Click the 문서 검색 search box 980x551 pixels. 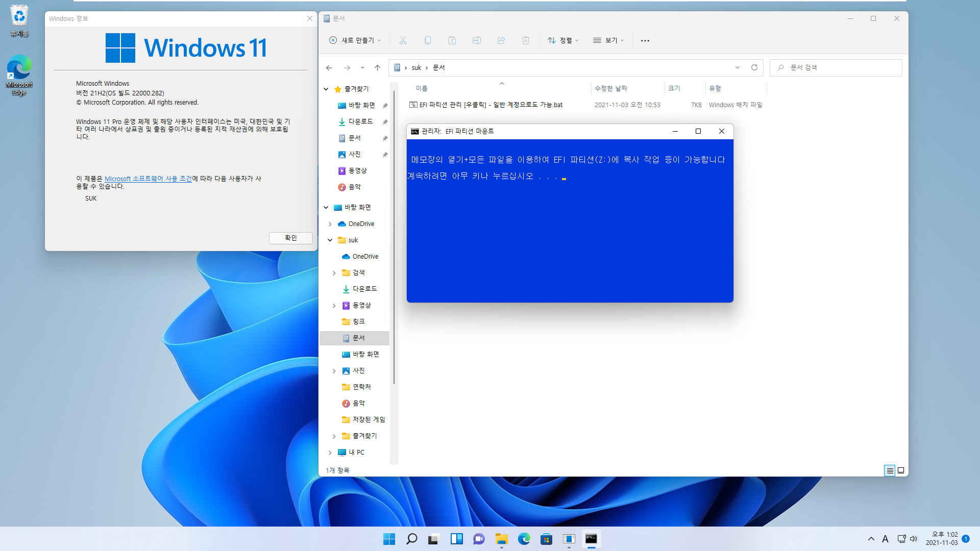coord(836,67)
